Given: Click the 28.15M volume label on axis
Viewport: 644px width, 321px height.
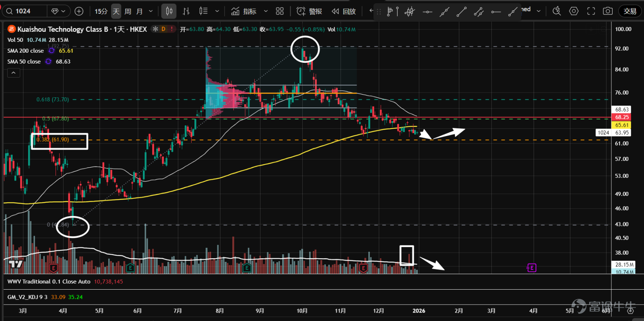Looking at the screenshot, I should (623, 264).
